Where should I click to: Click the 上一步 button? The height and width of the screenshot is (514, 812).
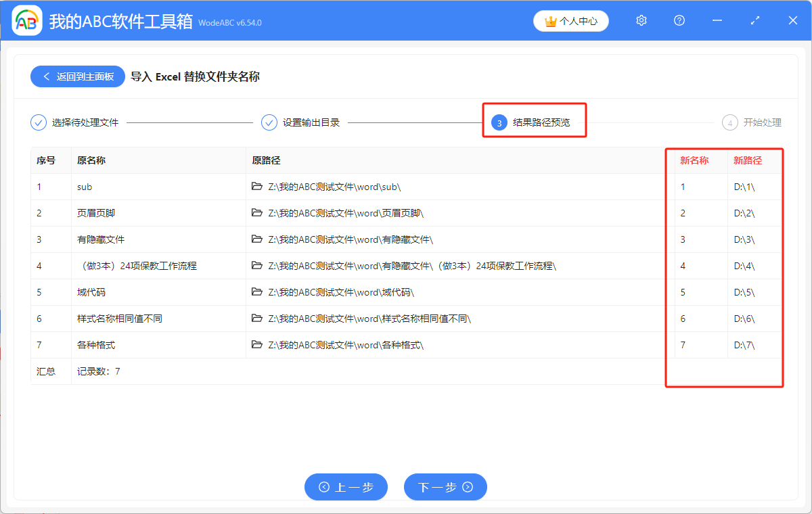pyautogui.click(x=346, y=487)
